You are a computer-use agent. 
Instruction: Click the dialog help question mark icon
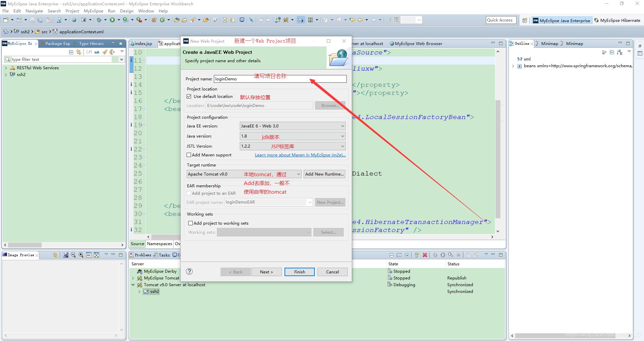tap(189, 271)
